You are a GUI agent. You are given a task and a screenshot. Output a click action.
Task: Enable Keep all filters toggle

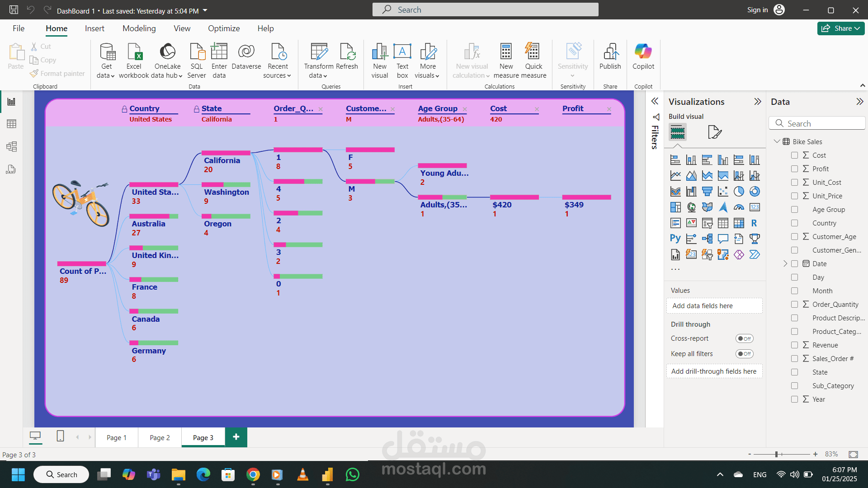pyautogui.click(x=744, y=354)
